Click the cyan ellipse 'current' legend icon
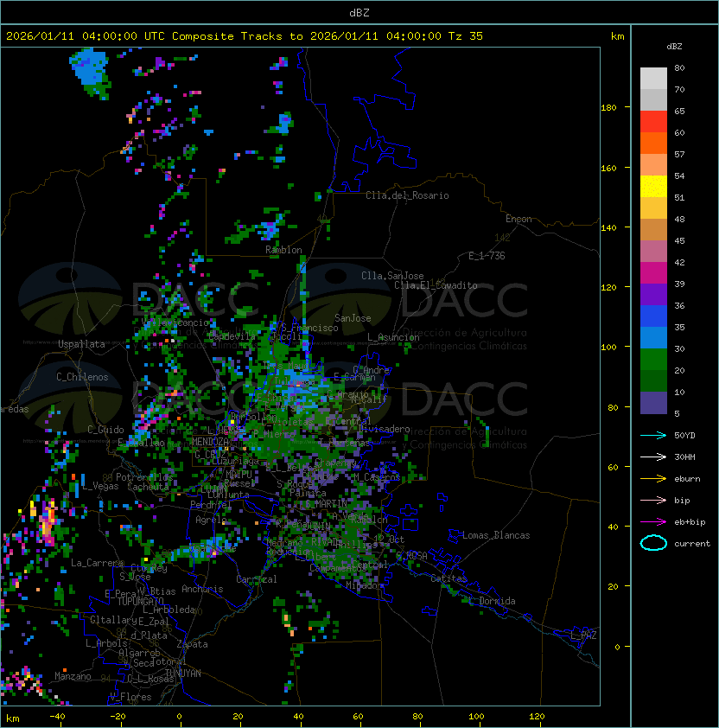Screen dimensions: 719x728 pos(653,543)
